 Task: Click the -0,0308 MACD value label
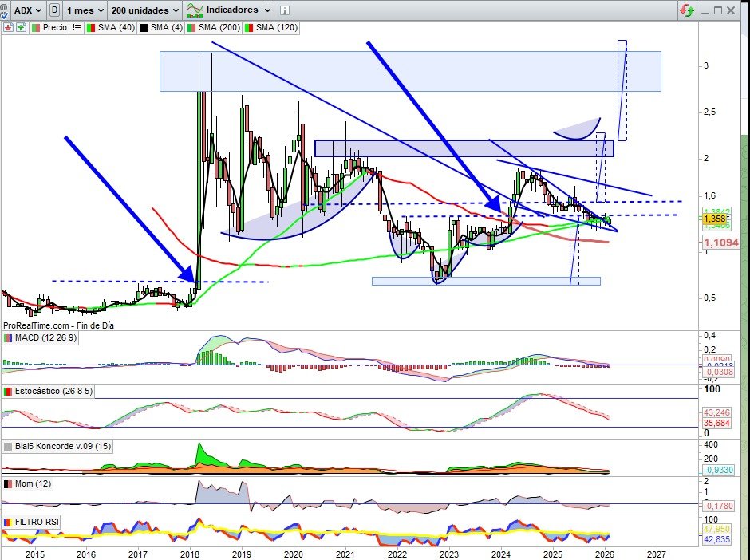tap(718, 372)
